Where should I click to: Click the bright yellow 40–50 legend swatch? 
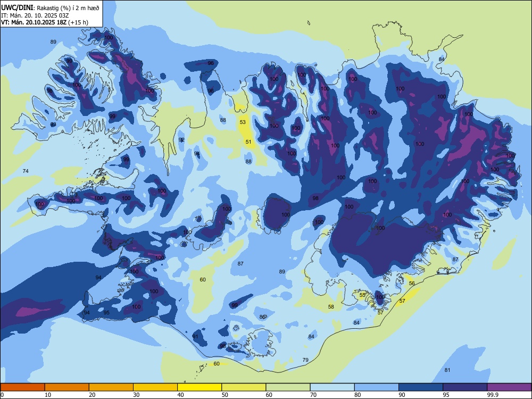tap(199, 387)
